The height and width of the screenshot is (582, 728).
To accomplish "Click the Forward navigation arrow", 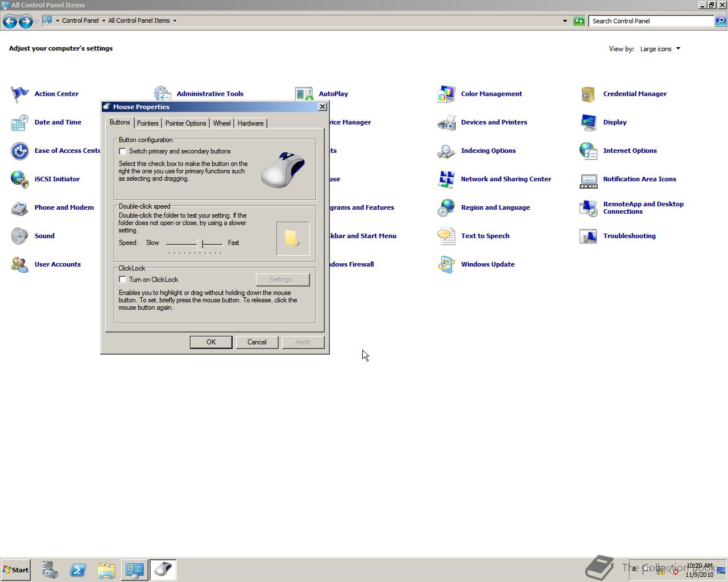I will coord(25,21).
